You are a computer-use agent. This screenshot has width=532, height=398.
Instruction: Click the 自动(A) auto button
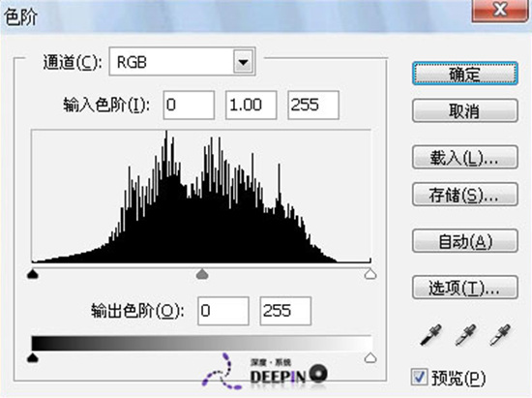tap(465, 241)
